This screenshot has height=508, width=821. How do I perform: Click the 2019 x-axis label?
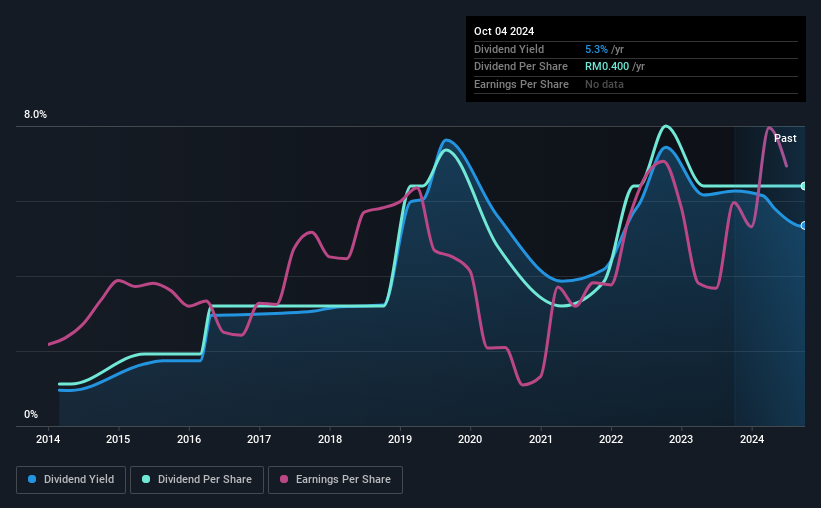pos(400,439)
